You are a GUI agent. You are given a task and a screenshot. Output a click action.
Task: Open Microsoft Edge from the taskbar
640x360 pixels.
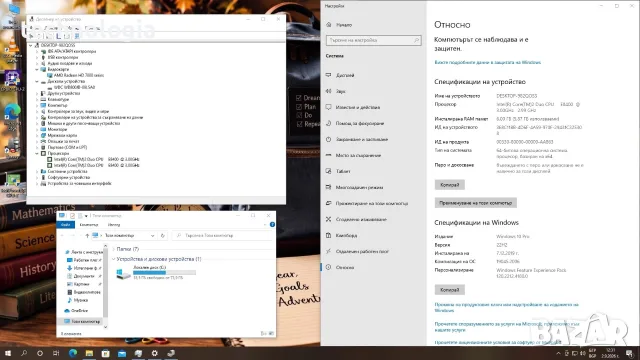(73, 353)
